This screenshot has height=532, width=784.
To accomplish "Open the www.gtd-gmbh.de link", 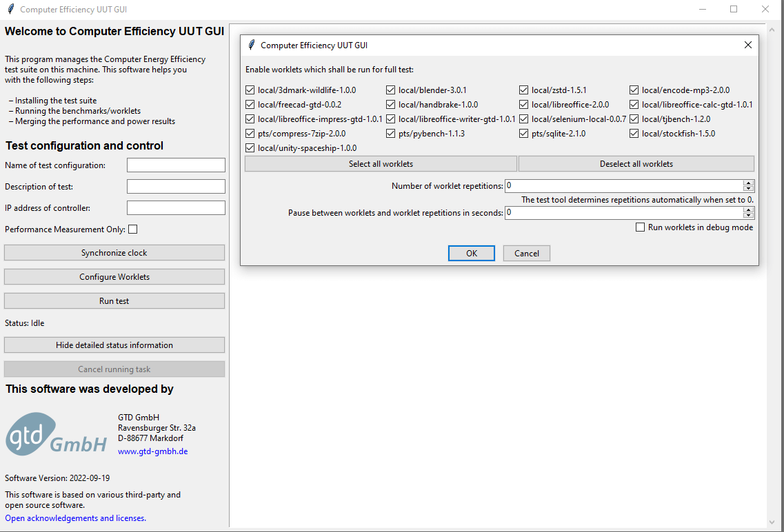I will point(153,451).
